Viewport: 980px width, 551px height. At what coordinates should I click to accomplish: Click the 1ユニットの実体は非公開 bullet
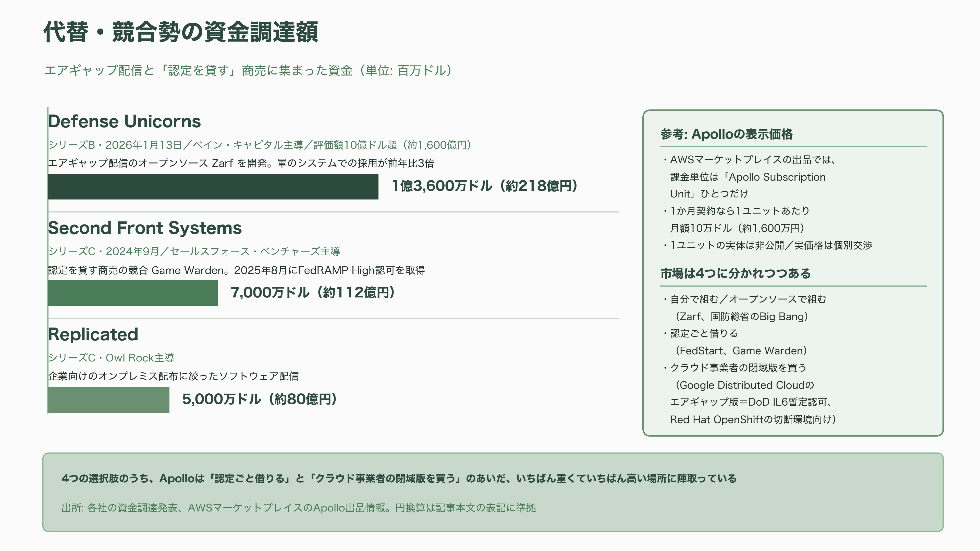tap(767, 245)
